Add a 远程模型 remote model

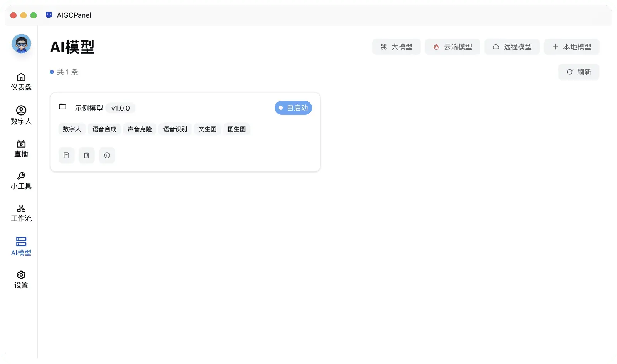(512, 47)
